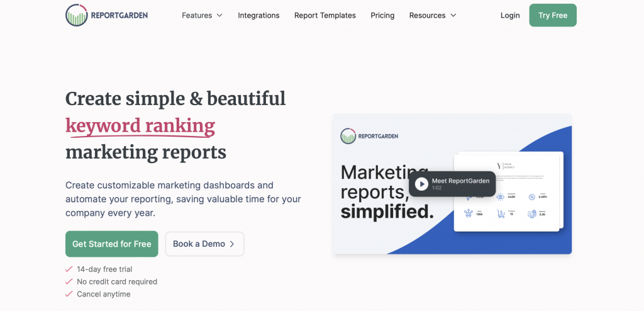Click the eye icon in the report preview
644x311 pixels.
coord(500,196)
